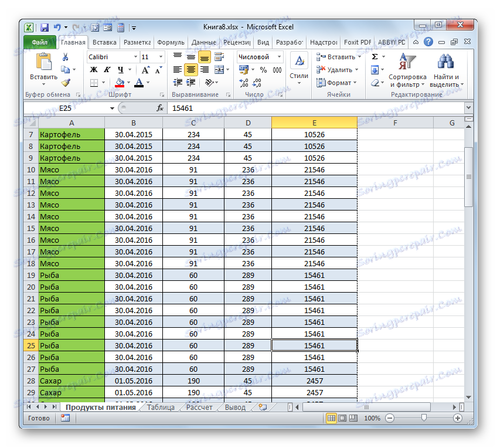This screenshot has height=448, width=497.
Task: Switch to Вставка ribbon tab
Action: [x=104, y=42]
